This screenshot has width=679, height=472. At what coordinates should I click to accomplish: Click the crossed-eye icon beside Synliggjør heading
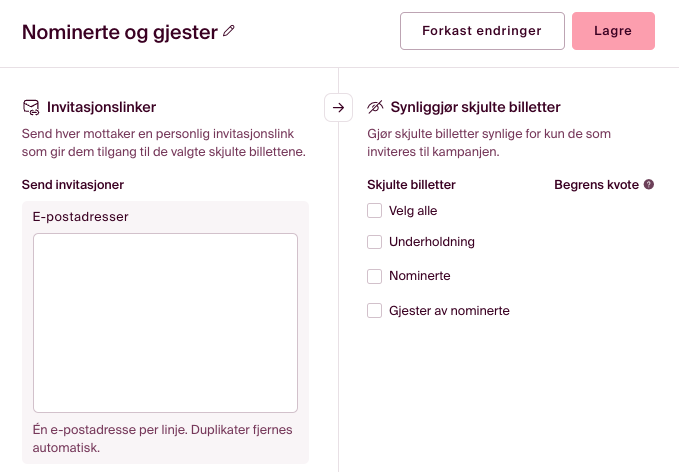pyautogui.click(x=376, y=107)
